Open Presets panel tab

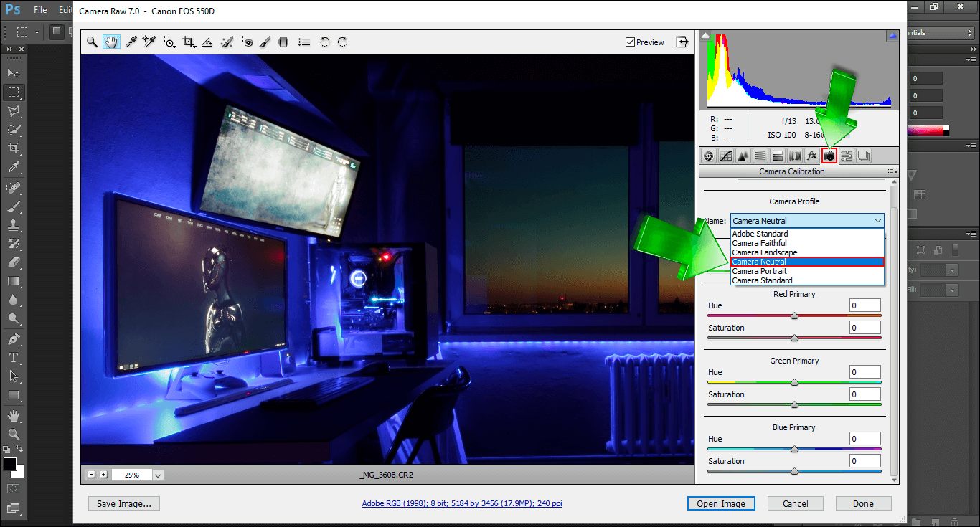(847, 156)
